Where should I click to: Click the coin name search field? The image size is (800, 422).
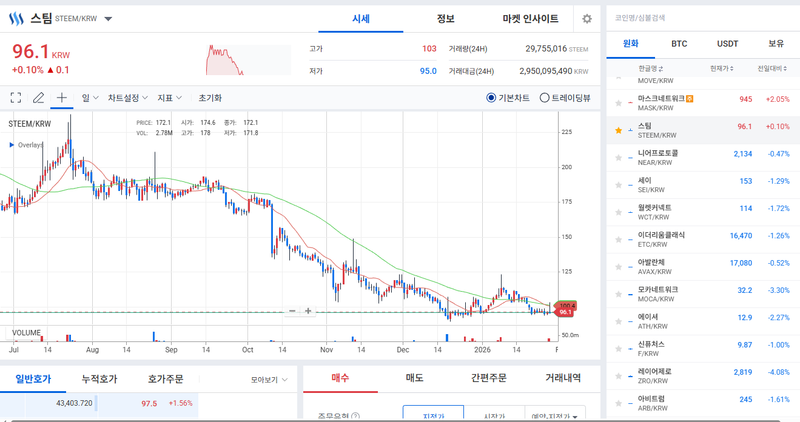pyautogui.click(x=700, y=17)
